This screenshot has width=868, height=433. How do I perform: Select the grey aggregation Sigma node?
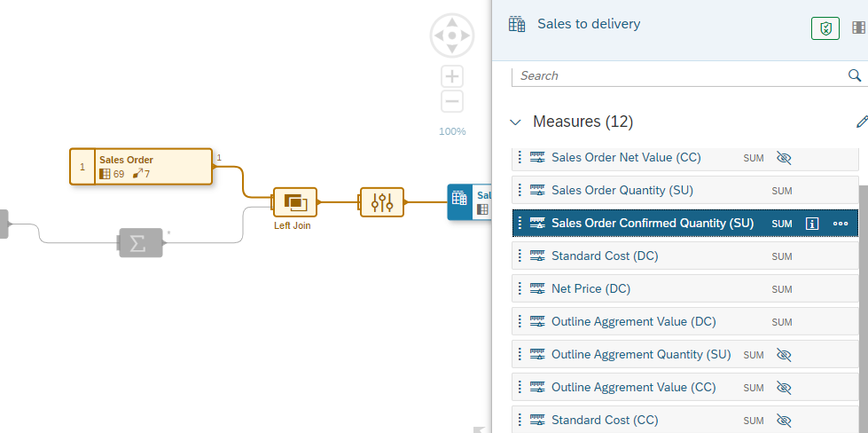point(140,242)
